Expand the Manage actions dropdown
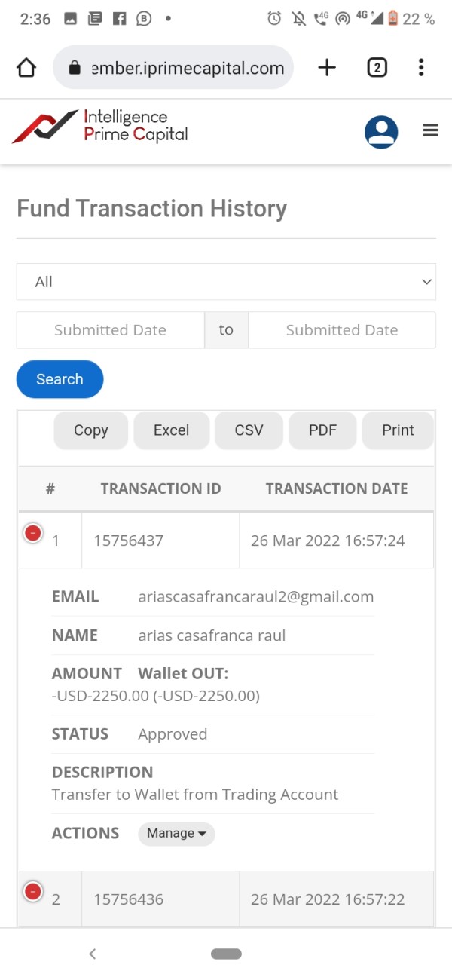The width and height of the screenshot is (452, 980). pos(176,833)
